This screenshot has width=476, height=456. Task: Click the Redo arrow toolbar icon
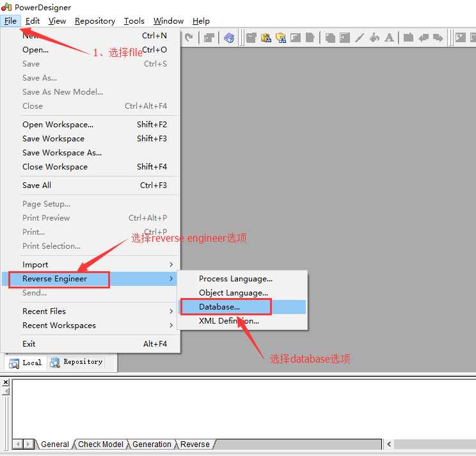(x=189, y=38)
